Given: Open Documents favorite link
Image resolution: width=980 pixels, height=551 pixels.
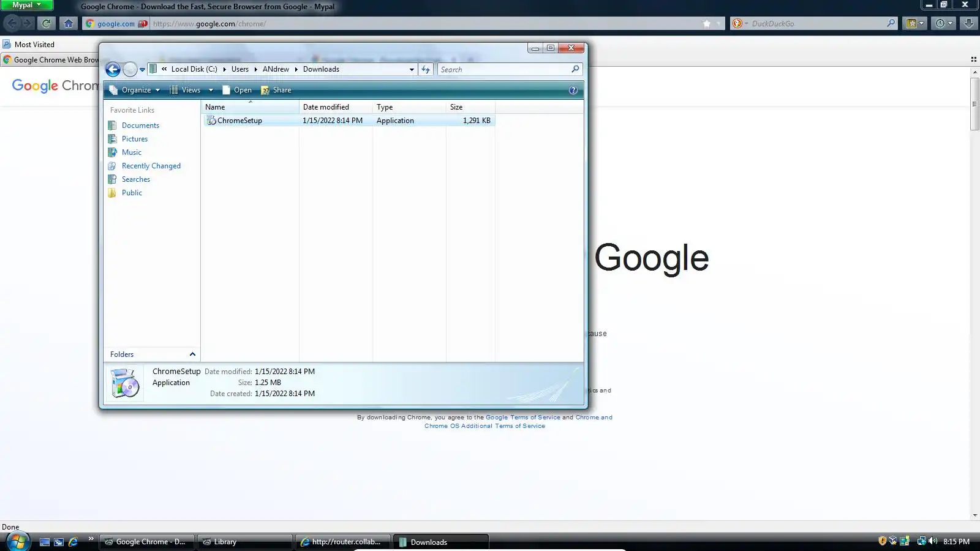Looking at the screenshot, I should click(140, 126).
